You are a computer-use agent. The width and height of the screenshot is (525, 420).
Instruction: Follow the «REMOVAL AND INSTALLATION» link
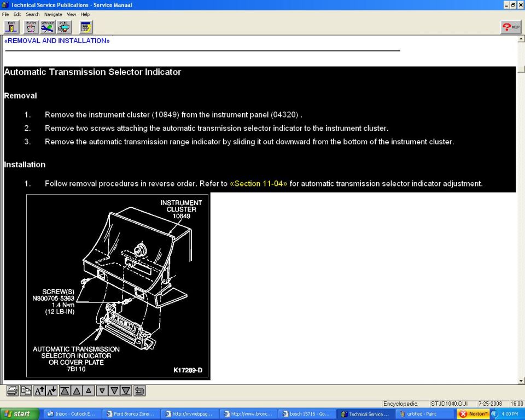click(x=57, y=41)
